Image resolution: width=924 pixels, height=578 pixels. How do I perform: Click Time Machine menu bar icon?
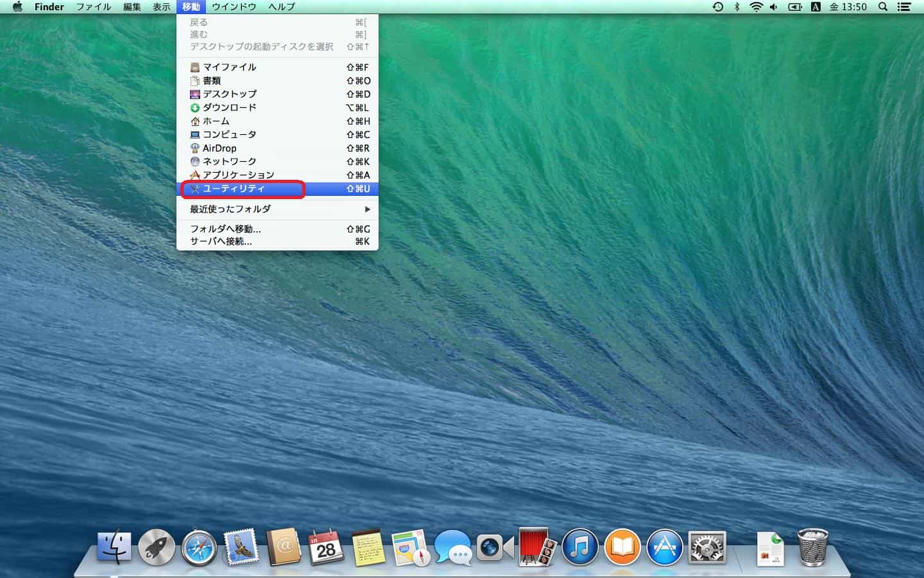pyautogui.click(x=718, y=7)
